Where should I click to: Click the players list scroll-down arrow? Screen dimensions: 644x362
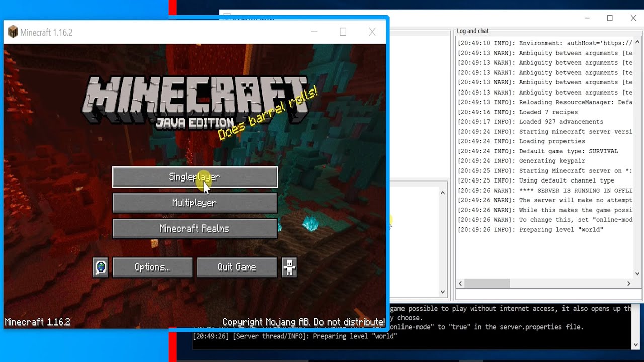click(443, 292)
